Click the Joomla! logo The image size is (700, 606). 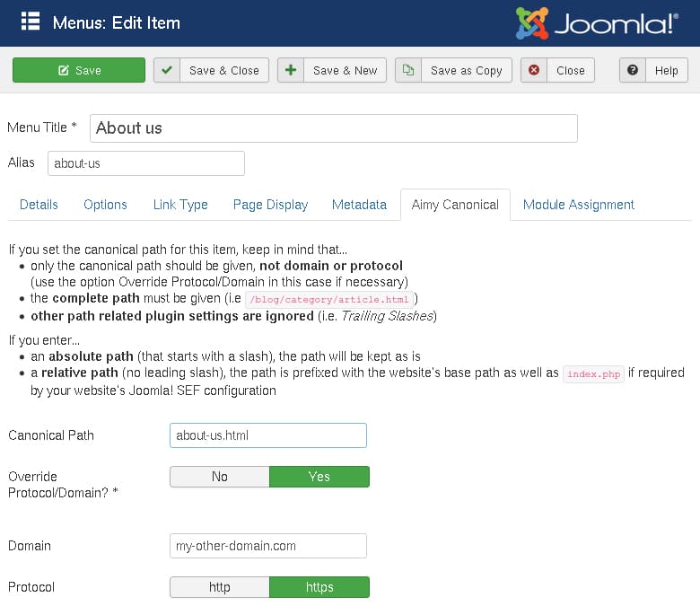(x=597, y=23)
